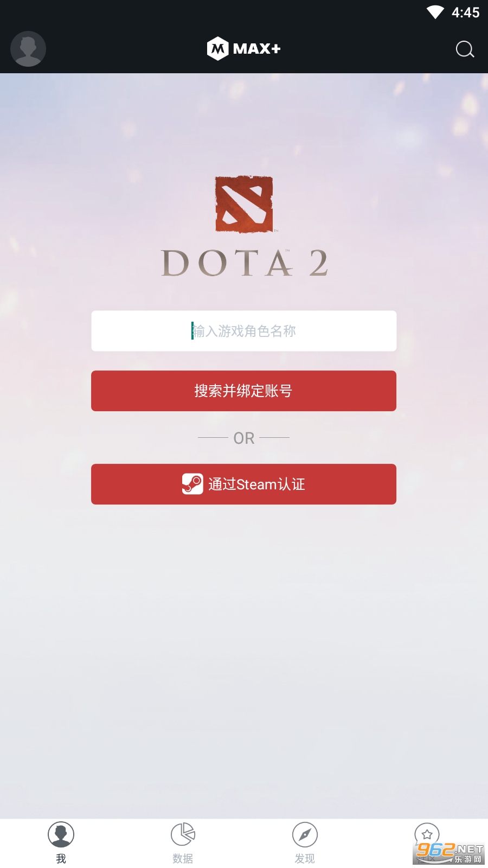Tap the 我 tab label

61,859
